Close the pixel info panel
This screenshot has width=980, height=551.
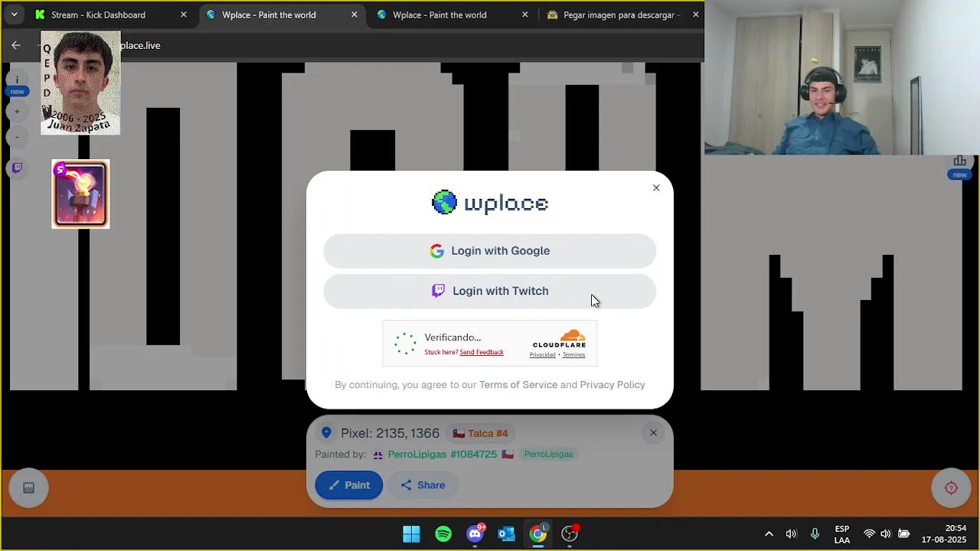coord(653,433)
